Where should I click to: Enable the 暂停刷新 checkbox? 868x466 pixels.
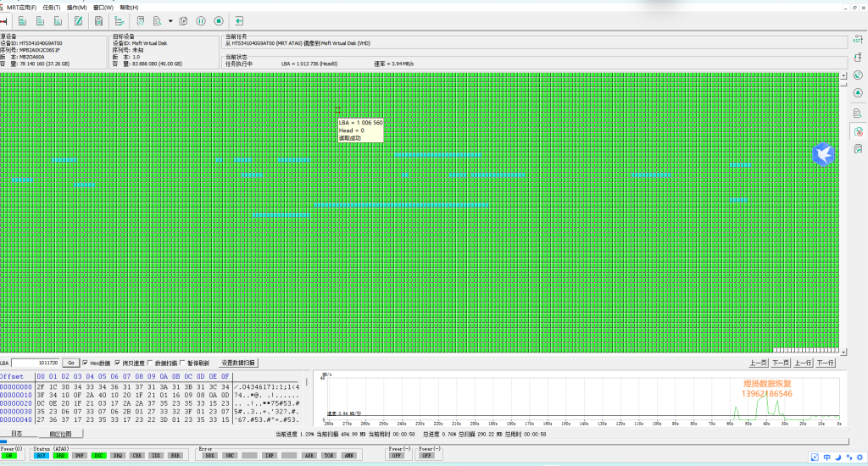click(x=182, y=363)
